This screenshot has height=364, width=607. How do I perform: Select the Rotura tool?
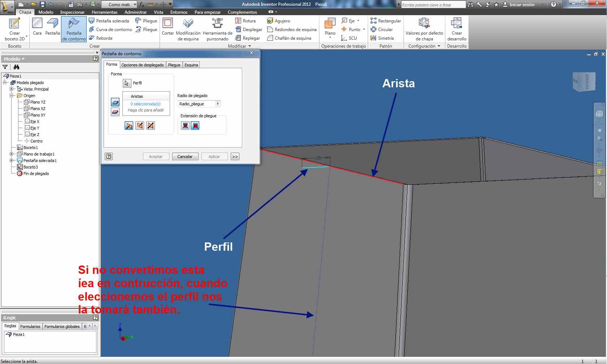click(245, 21)
